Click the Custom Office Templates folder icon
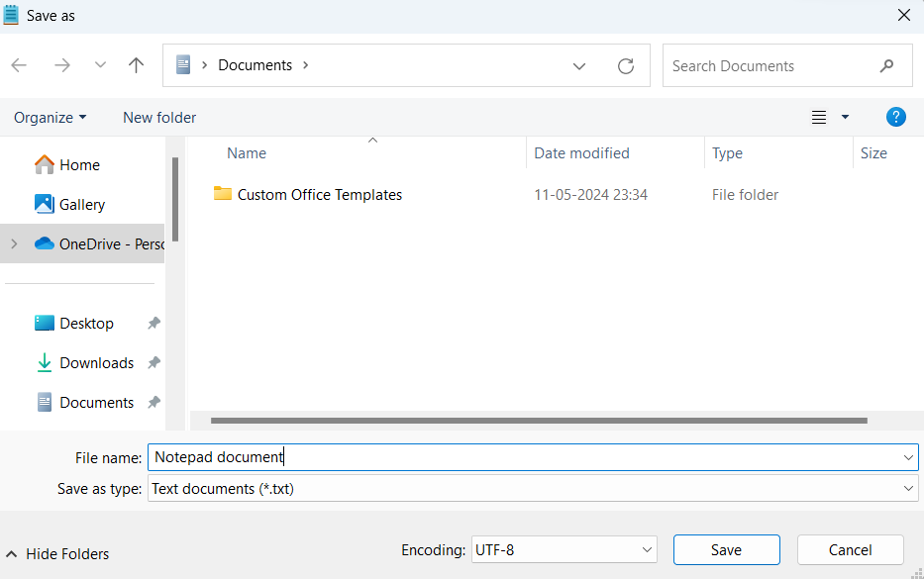 coord(222,194)
